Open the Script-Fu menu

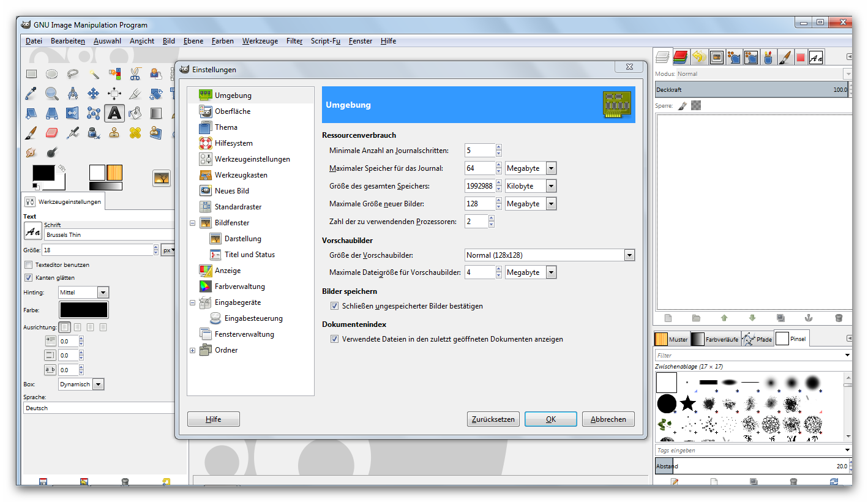click(325, 41)
